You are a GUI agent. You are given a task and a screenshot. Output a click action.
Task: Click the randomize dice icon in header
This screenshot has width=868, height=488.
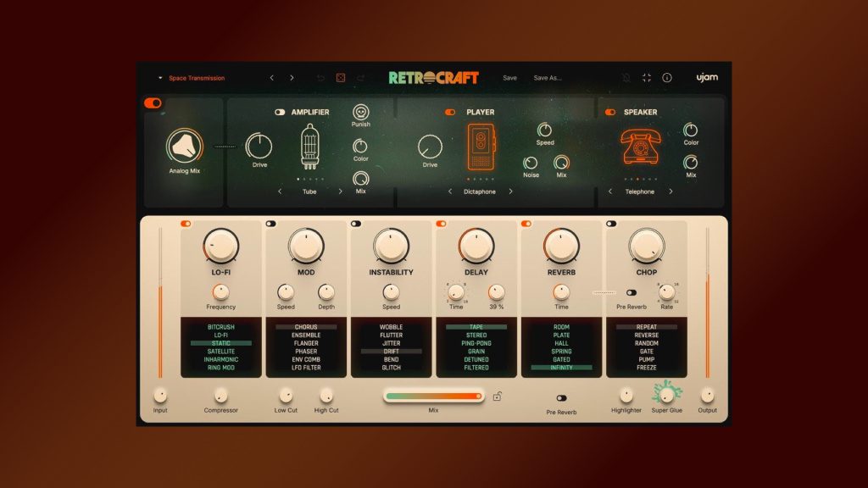pos(341,78)
